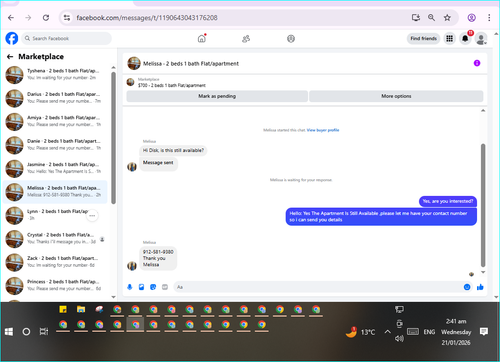Open the Darius conversation
This screenshot has height=362, width=500.
click(56, 98)
